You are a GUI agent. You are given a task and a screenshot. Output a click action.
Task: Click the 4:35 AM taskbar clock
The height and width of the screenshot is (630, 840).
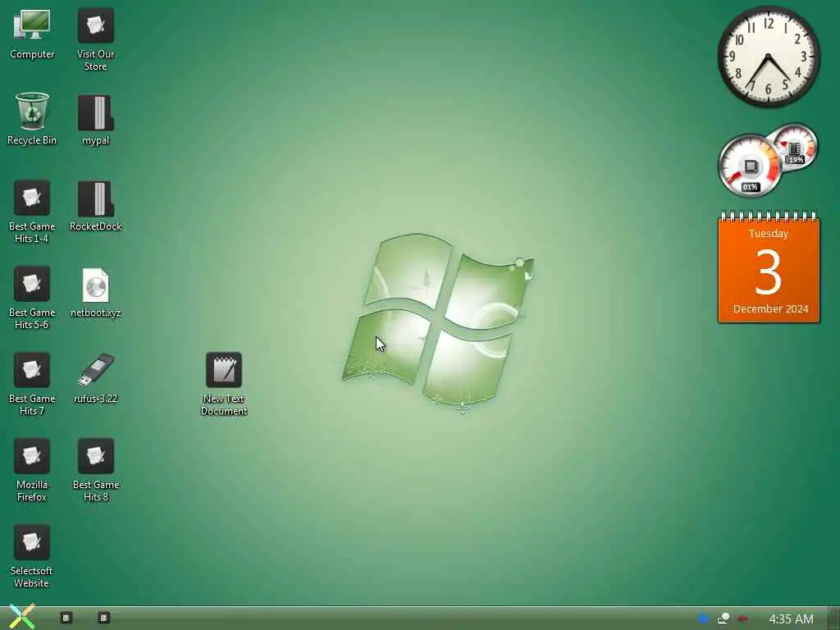791,619
